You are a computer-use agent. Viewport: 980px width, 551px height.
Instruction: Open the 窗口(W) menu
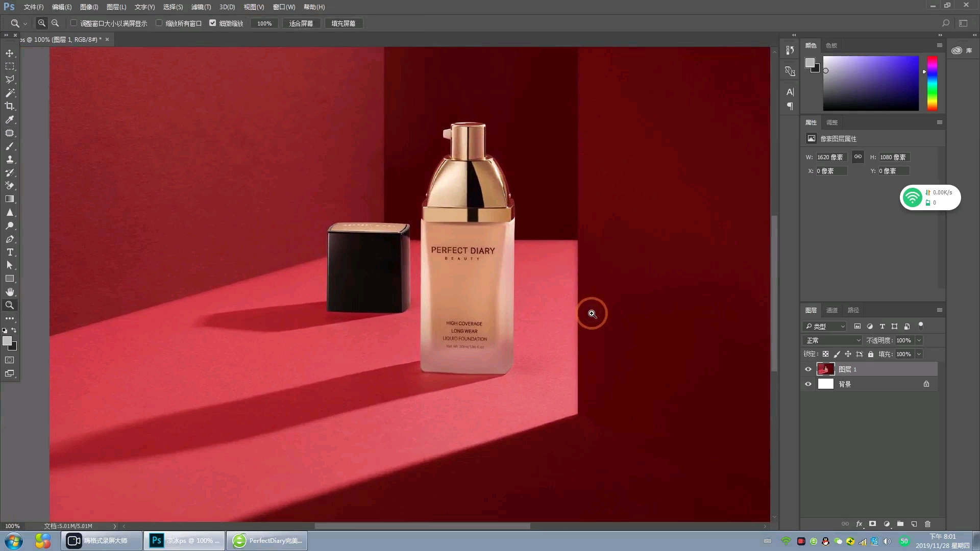284,7
